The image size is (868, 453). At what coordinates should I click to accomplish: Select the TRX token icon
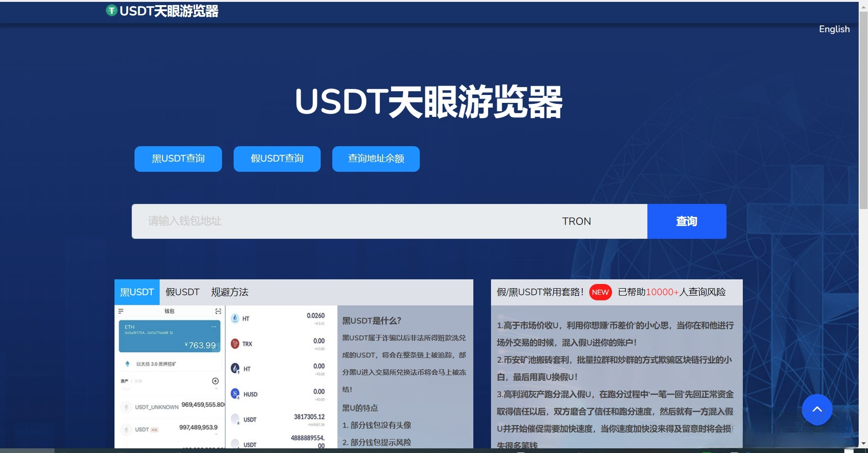(x=235, y=344)
